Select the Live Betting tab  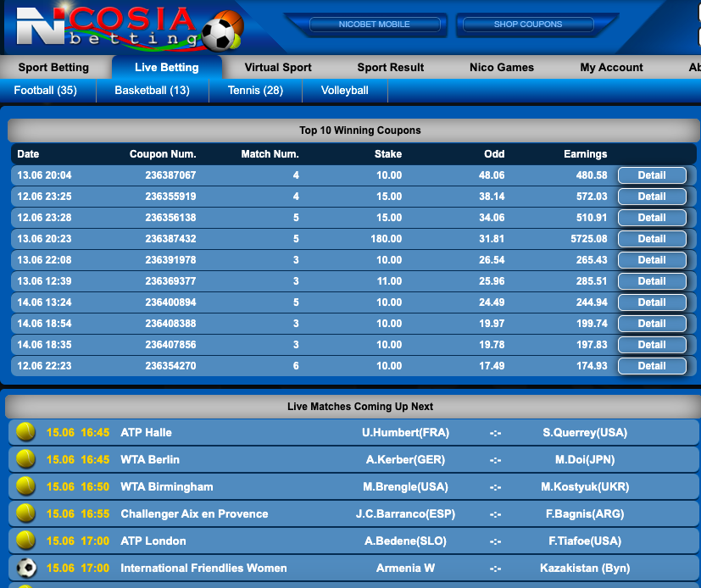(x=167, y=68)
